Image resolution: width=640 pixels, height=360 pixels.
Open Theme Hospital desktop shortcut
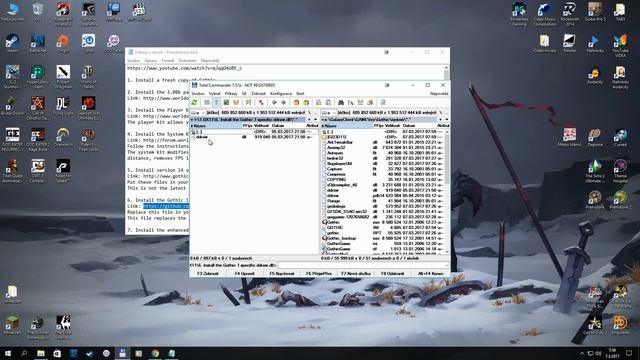tap(620, 171)
